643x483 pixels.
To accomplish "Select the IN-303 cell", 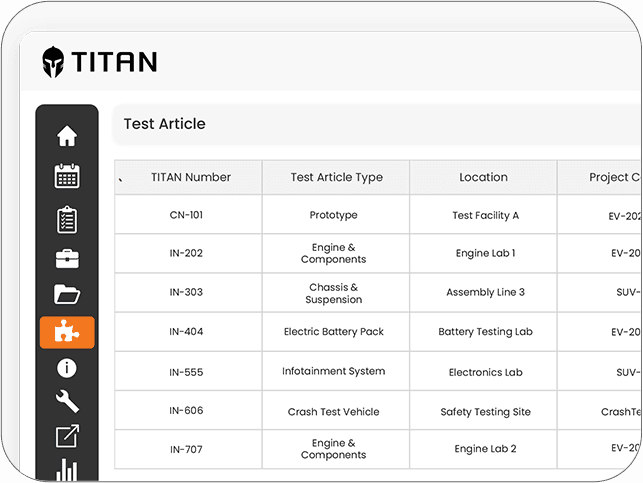I will pyautogui.click(x=188, y=292).
